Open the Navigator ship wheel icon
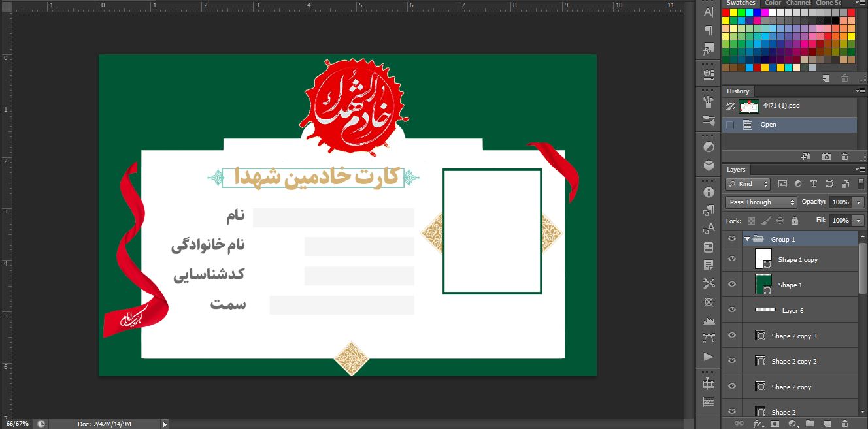Viewport: 868px width, 429px height. (709, 302)
